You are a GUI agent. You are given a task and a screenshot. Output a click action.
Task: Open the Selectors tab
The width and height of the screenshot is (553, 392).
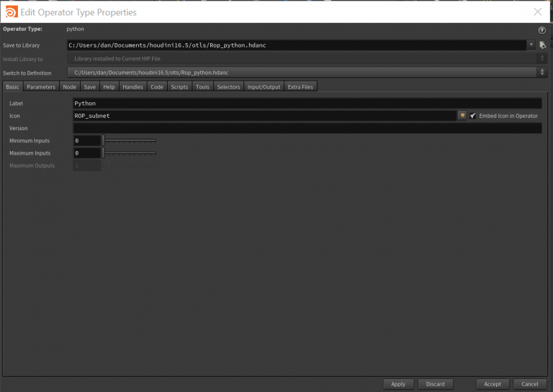[x=228, y=87]
